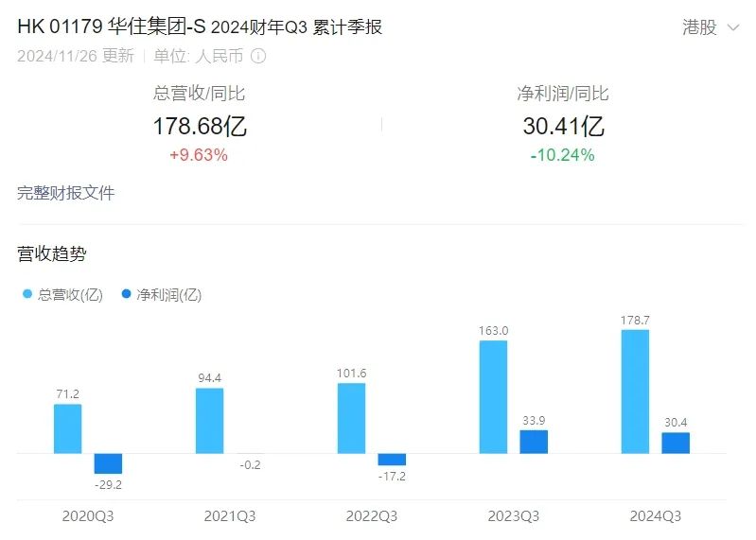Click the 2021Q3 revenue bar labeled 94.4
756x540 pixels.
pos(209,420)
